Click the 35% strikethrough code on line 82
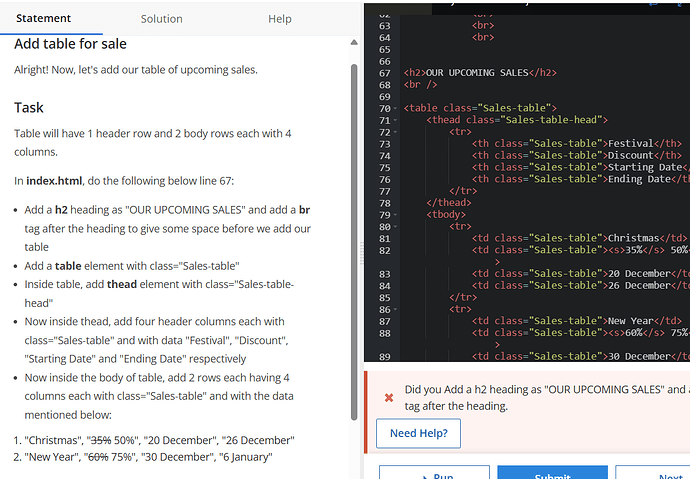This screenshot has width=690, height=479. coord(636,250)
